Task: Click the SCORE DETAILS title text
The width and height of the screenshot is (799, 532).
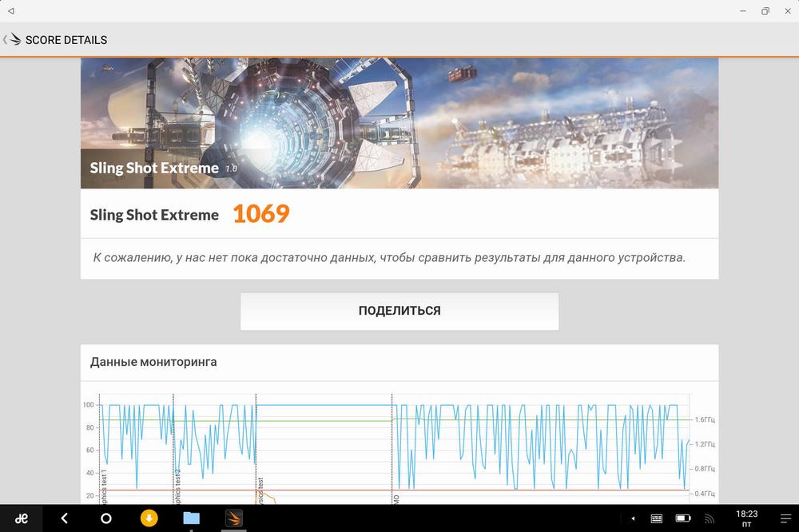Action: tap(66, 40)
